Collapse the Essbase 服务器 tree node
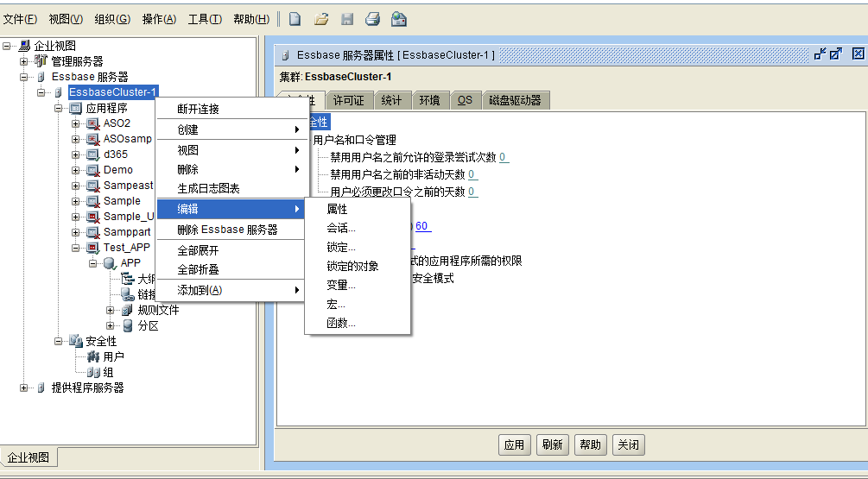Viewport: 868px width, 479px height. click(x=23, y=77)
